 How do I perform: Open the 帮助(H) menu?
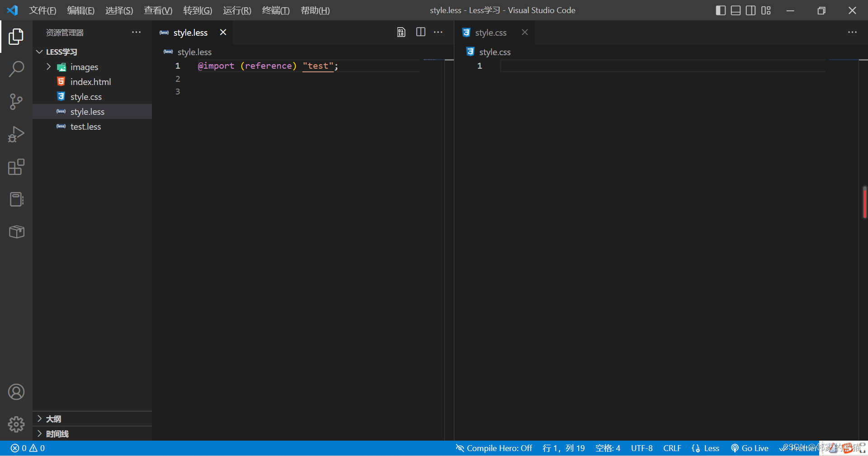315,10
